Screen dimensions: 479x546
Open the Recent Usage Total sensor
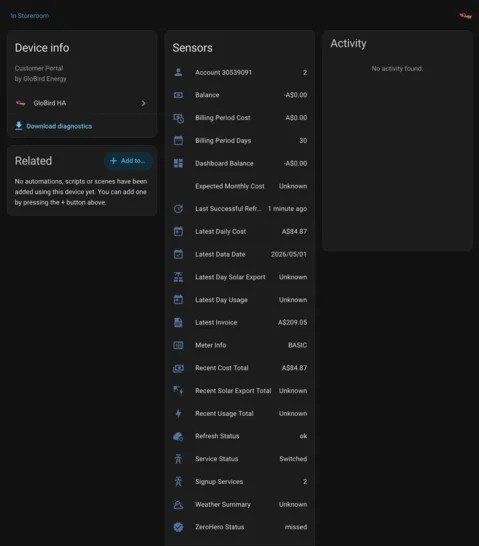pyautogui.click(x=240, y=413)
